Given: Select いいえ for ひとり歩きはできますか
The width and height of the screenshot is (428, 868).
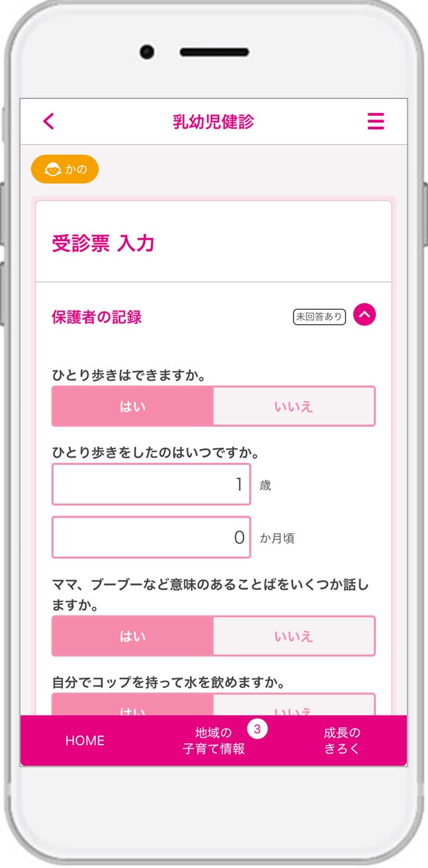Looking at the screenshot, I should 294,406.
